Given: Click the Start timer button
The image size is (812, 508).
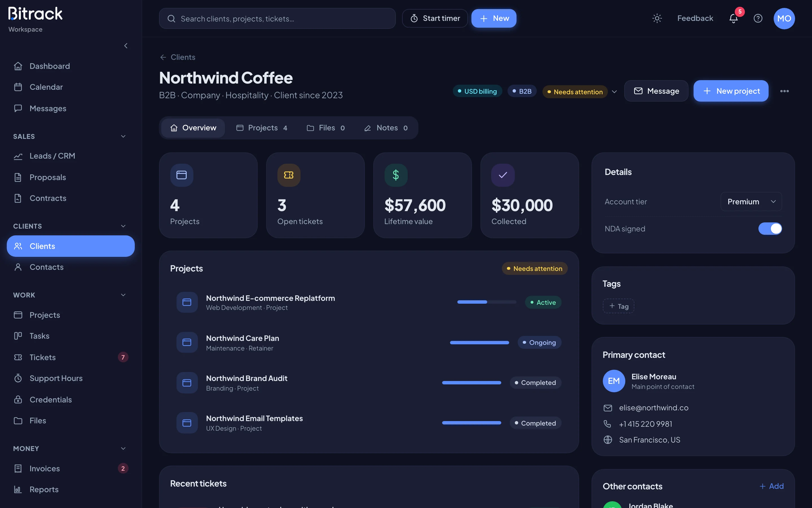Looking at the screenshot, I should coord(435,18).
